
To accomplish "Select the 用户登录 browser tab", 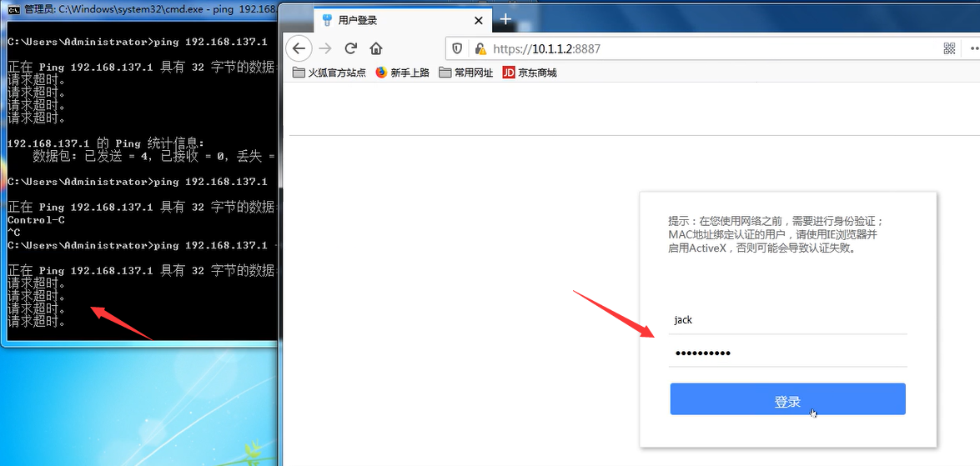I will (403, 20).
